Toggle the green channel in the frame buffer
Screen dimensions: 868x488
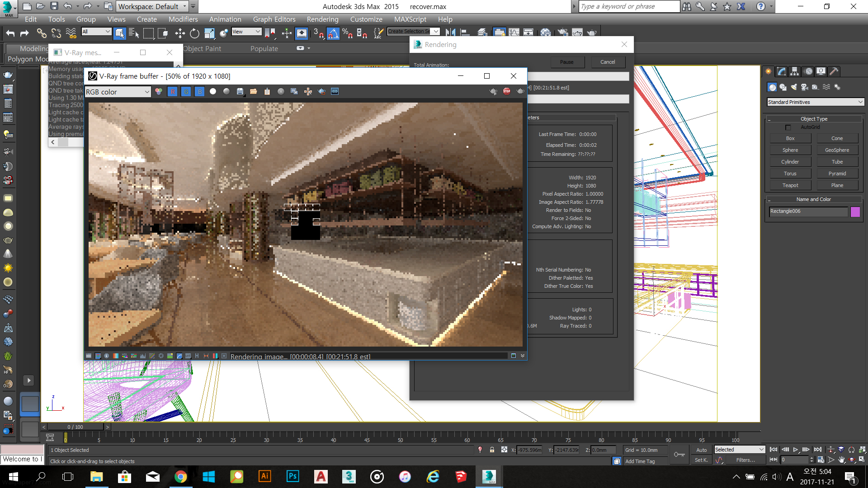(186, 91)
